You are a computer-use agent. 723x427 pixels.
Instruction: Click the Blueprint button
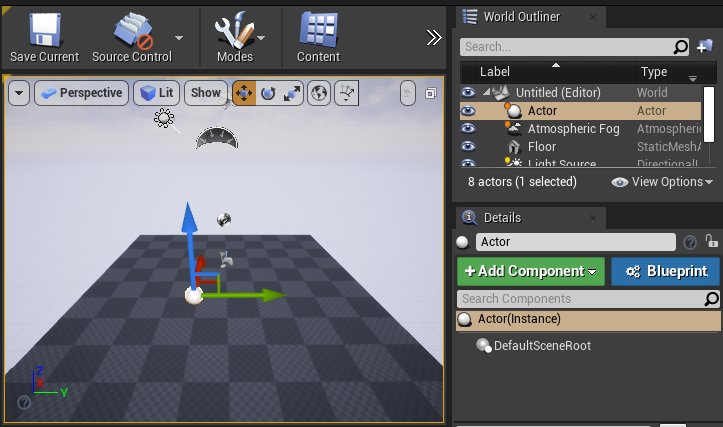666,271
